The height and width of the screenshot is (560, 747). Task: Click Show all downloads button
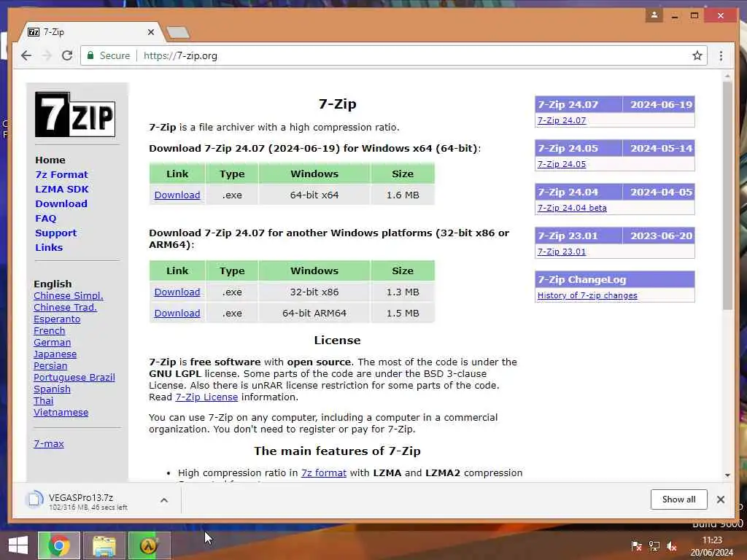[x=678, y=499]
